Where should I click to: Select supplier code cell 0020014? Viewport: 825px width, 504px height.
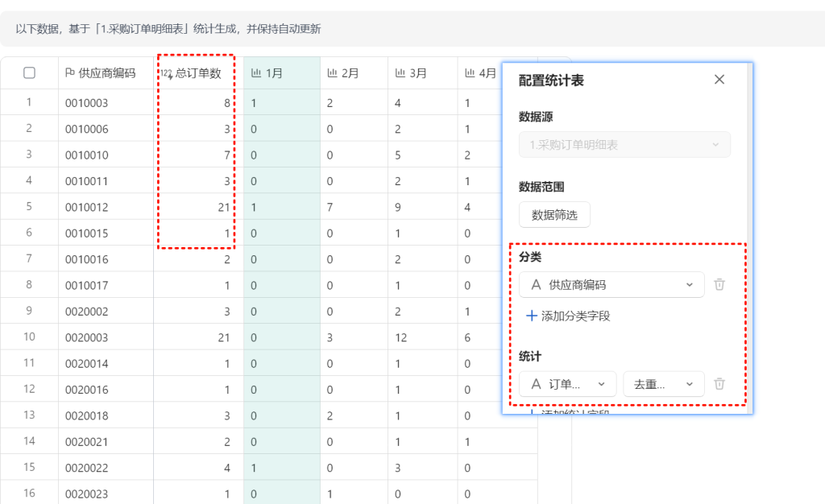106,363
